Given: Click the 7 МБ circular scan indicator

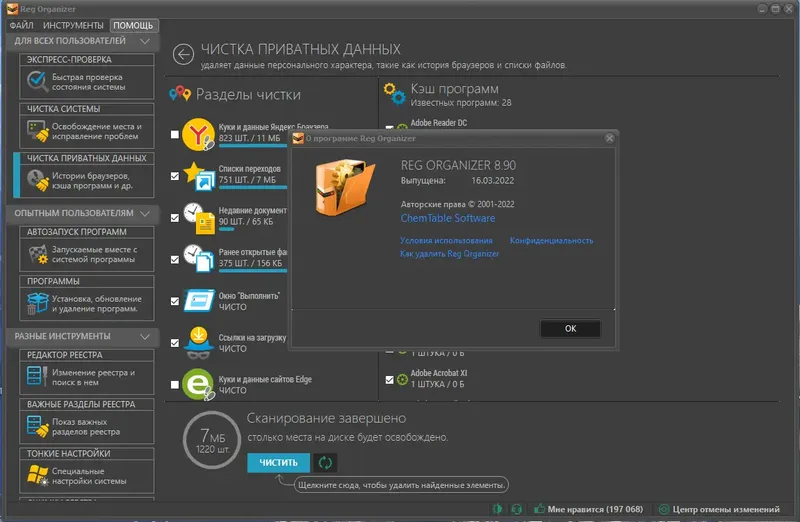Looking at the screenshot, I should 212,440.
